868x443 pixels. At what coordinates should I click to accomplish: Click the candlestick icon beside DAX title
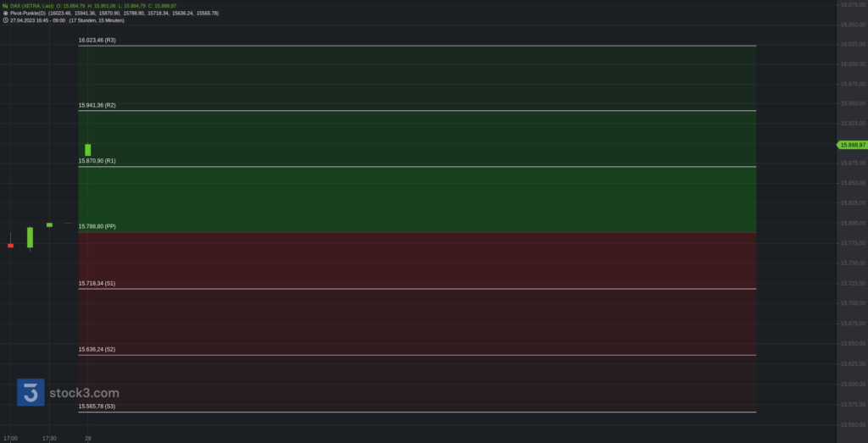pos(5,6)
